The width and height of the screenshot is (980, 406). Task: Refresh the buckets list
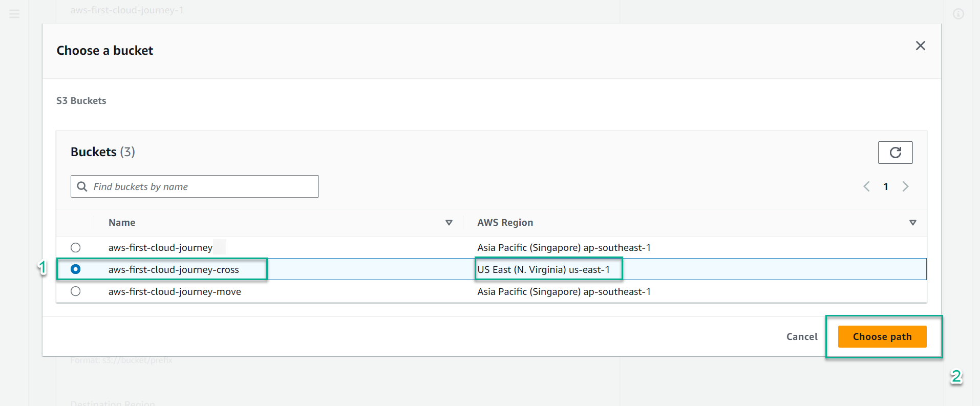tap(895, 153)
